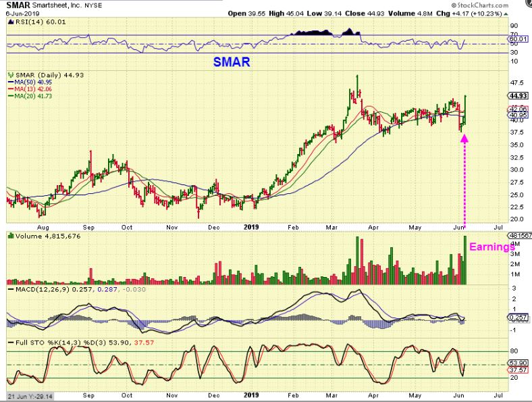532x402 pixels.
Task: Click the Aug label under the price chart
Action: pos(43,227)
